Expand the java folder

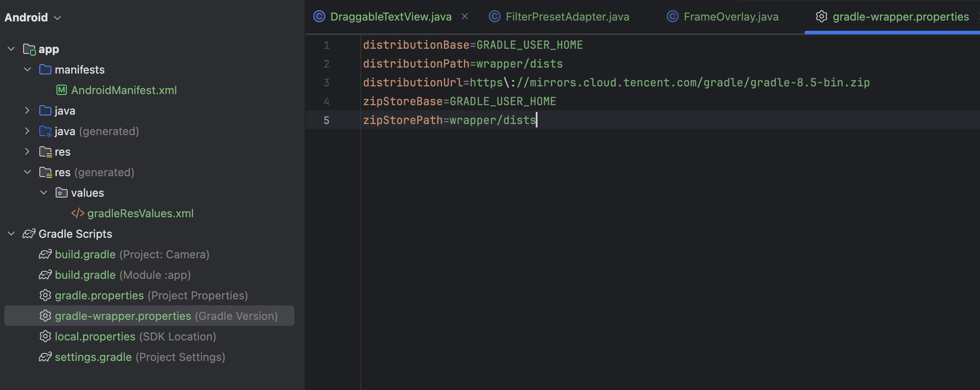27,111
